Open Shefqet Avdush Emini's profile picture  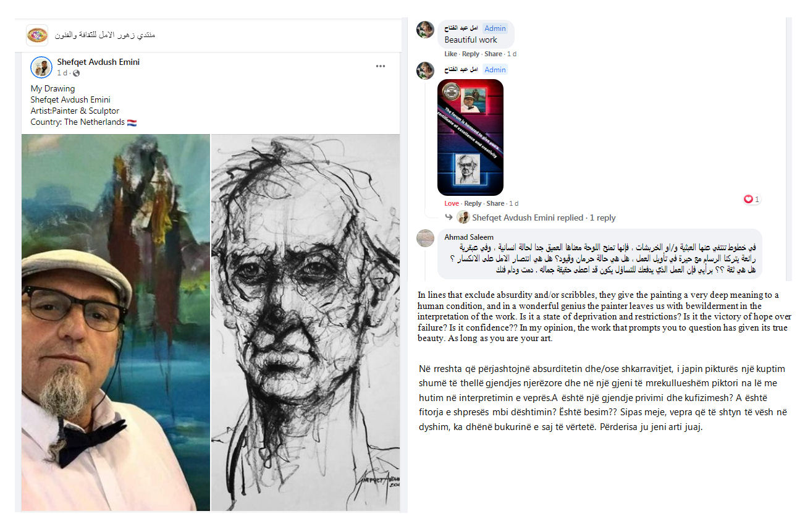(41, 67)
